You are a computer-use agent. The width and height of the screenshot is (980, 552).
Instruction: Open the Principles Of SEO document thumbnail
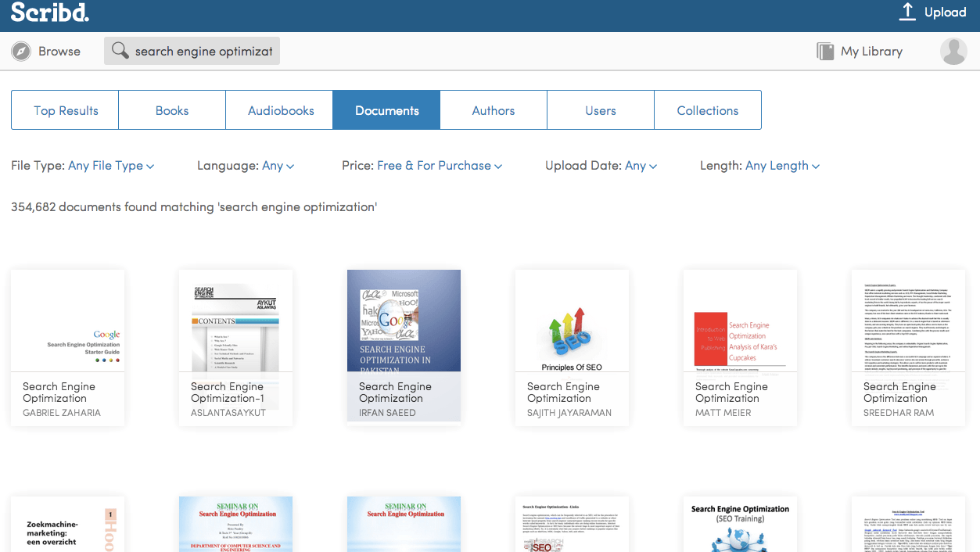(572, 321)
